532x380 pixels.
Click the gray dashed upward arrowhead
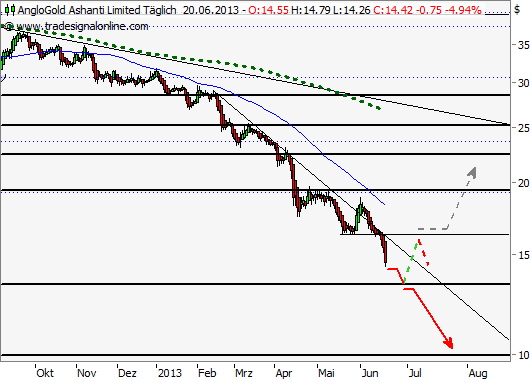coord(472,173)
